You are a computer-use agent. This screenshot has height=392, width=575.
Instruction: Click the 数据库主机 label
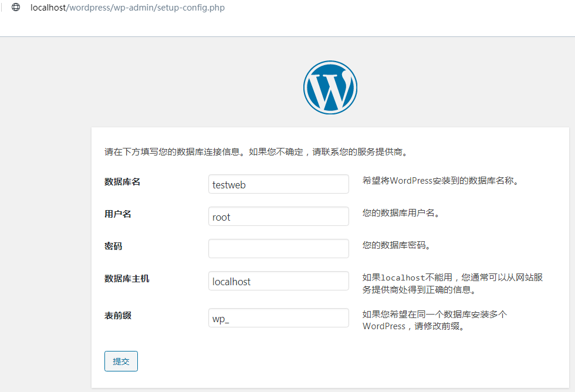pos(127,279)
